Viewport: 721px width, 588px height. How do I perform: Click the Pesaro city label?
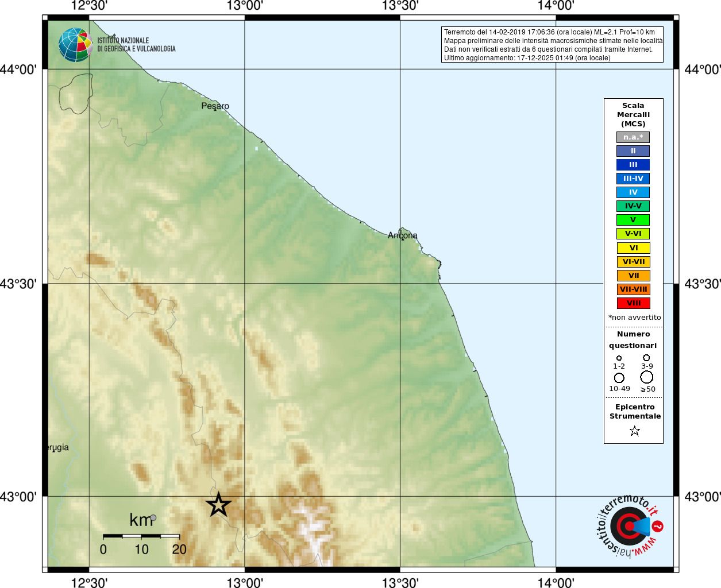(x=215, y=106)
